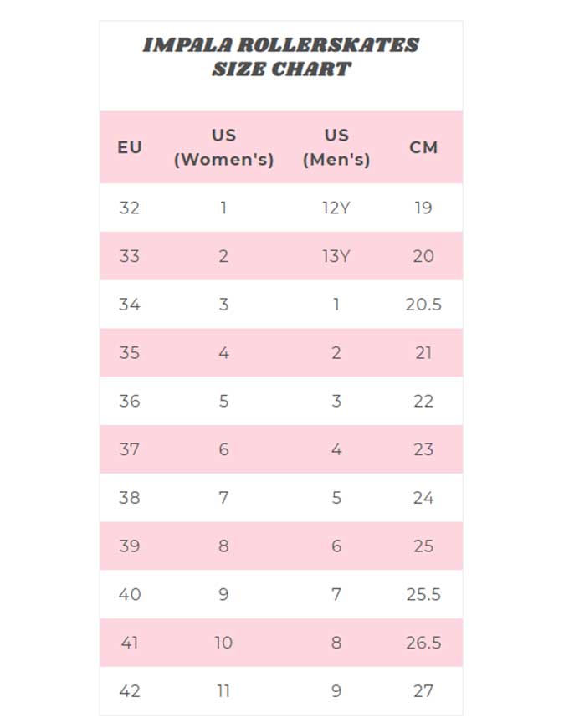Select the CM column header
The image size is (569, 728).
(x=423, y=147)
